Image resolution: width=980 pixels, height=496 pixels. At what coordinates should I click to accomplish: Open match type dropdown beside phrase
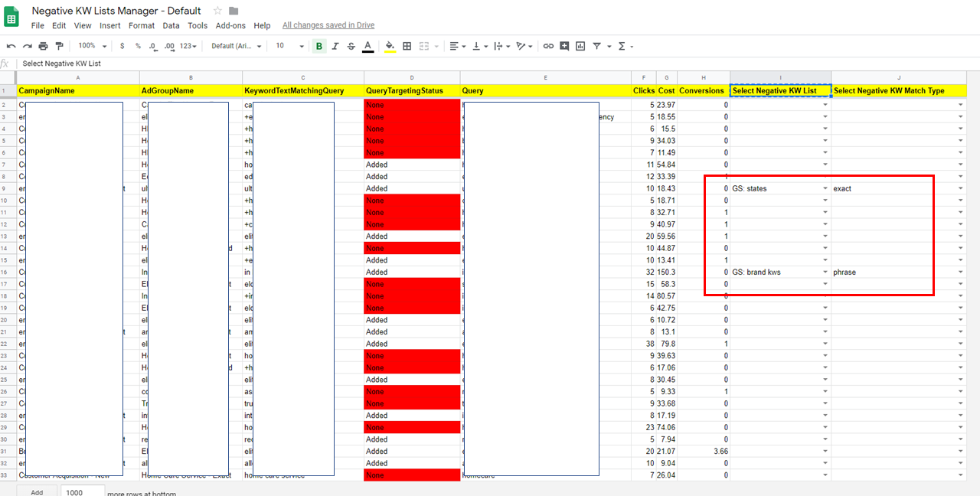[x=960, y=272]
